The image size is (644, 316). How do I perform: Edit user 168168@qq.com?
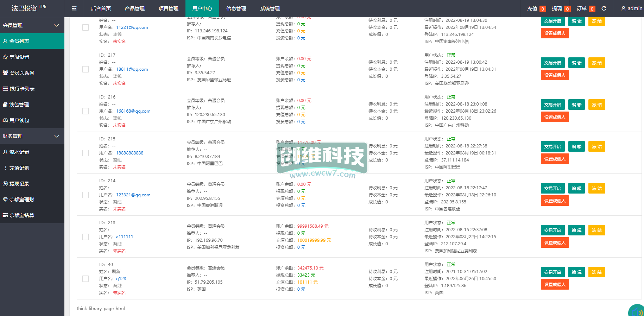pos(576,105)
